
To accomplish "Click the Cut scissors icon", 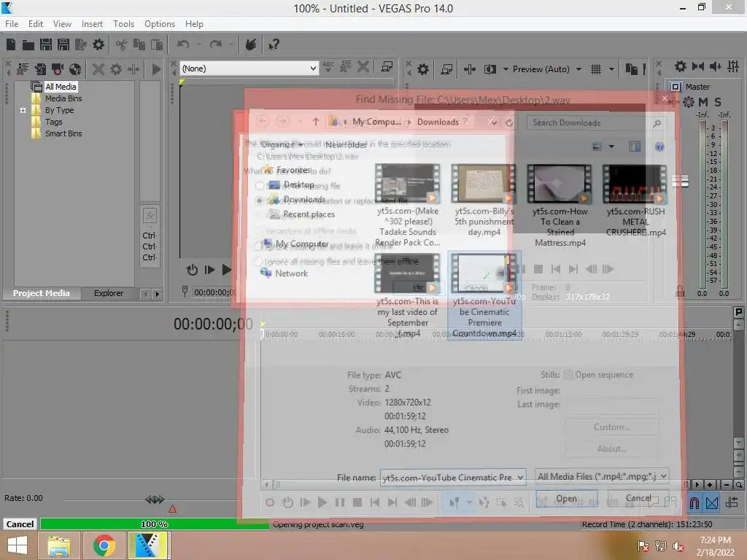I will point(122,44).
